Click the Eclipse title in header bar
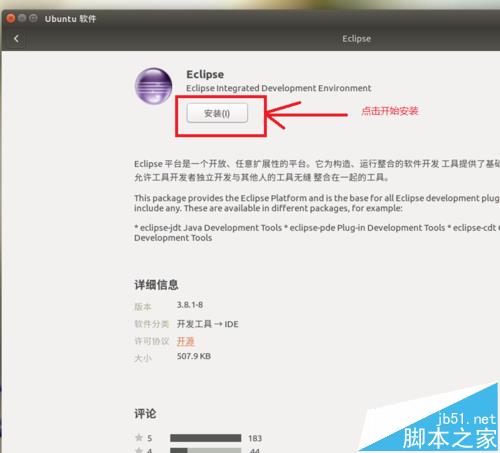This screenshot has height=453, width=500. [357, 39]
